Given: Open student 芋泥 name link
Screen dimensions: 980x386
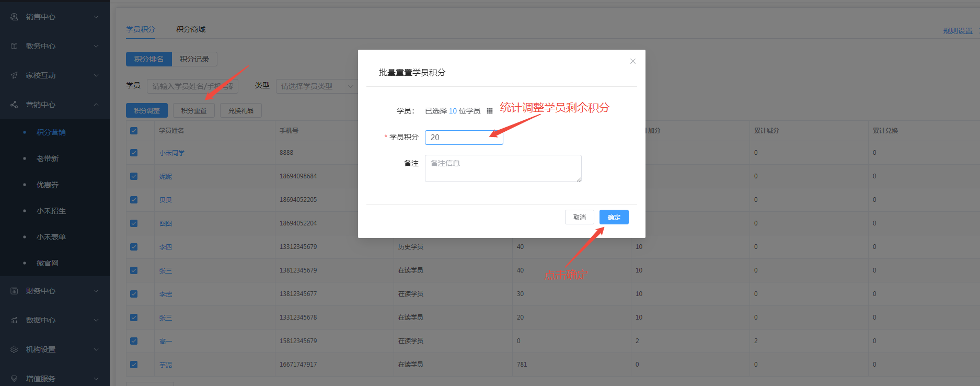Looking at the screenshot, I should (166, 365).
